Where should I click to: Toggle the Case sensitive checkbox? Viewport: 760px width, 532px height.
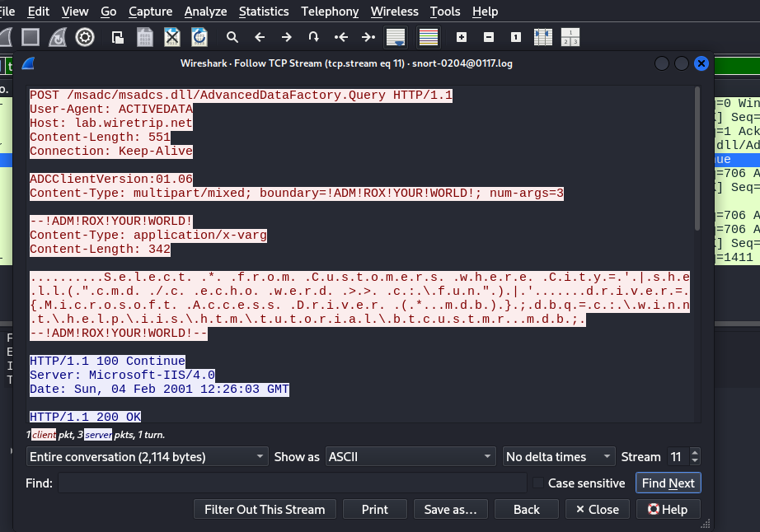coord(538,483)
